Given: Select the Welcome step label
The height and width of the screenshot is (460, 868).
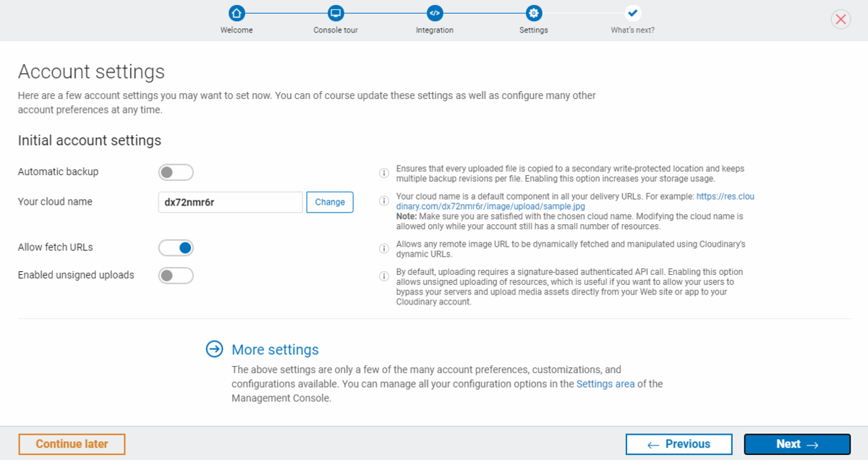Looking at the screenshot, I should click(x=237, y=30).
